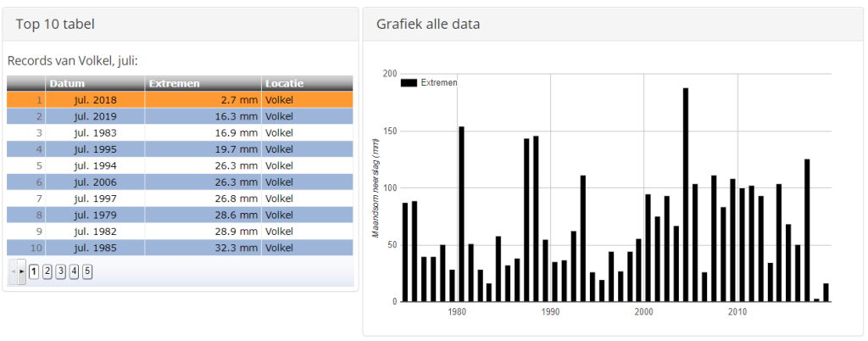The height and width of the screenshot is (341, 868).
Task: Click the jul. 2006 row with 26.3 mm
Action: point(180,182)
